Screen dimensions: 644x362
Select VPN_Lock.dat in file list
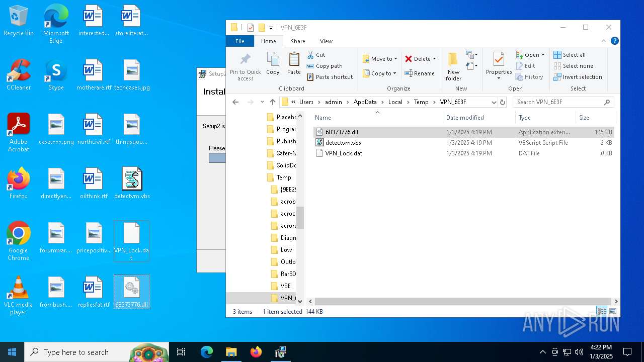tap(463, 153)
